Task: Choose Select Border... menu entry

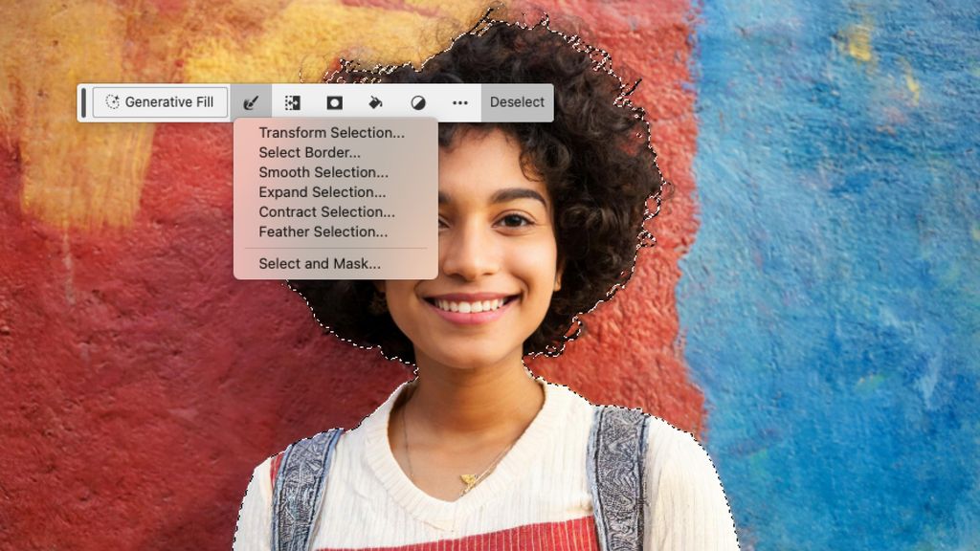Action: tap(309, 152)
